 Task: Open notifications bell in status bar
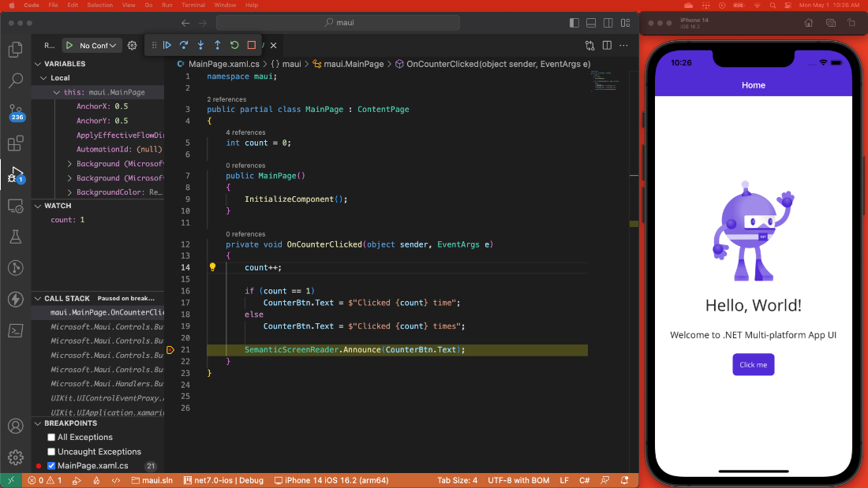[x=624, y=480]
